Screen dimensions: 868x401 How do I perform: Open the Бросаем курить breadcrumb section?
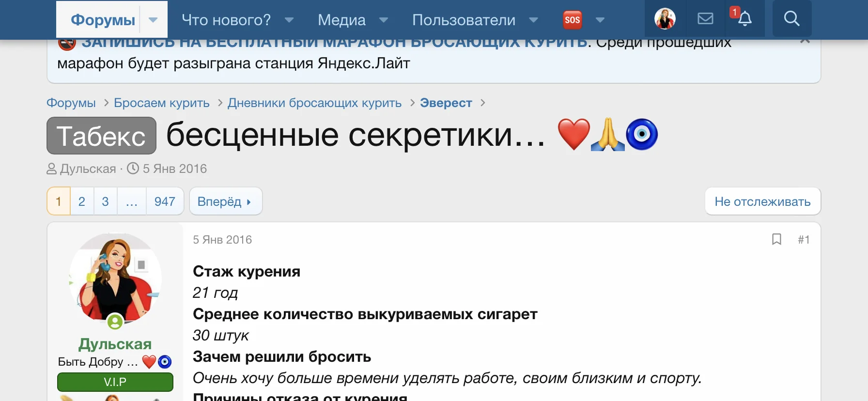[161, 103]
